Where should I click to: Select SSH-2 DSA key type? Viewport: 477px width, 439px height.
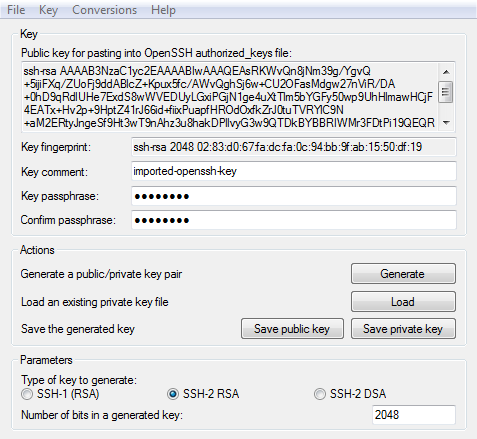coord(319,394)
